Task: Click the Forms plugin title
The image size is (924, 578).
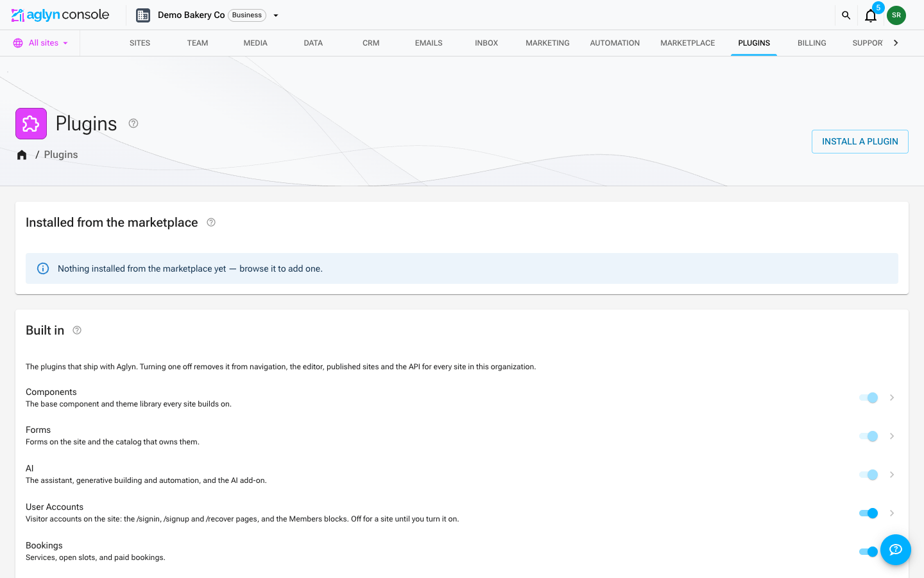Action: click(x=38, y=430)
